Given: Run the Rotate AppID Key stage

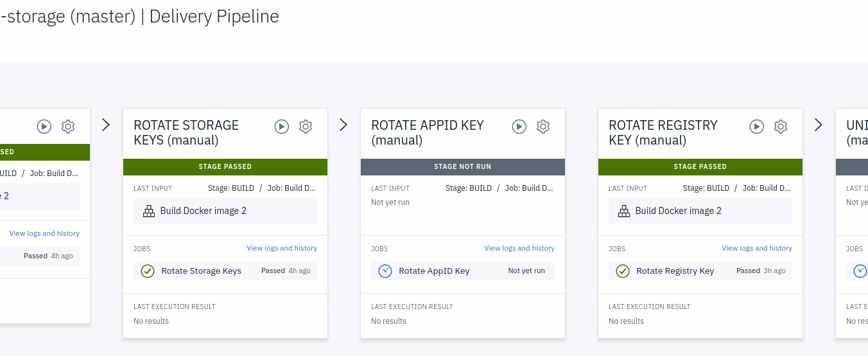Looking at the screenshot, I should (x=519, y=127).
